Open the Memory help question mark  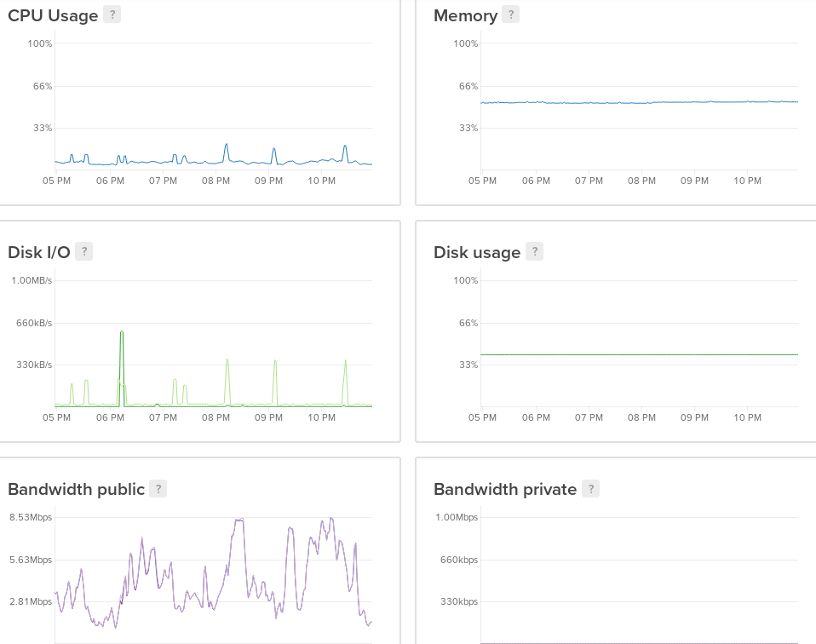click(x=510, y=14)
